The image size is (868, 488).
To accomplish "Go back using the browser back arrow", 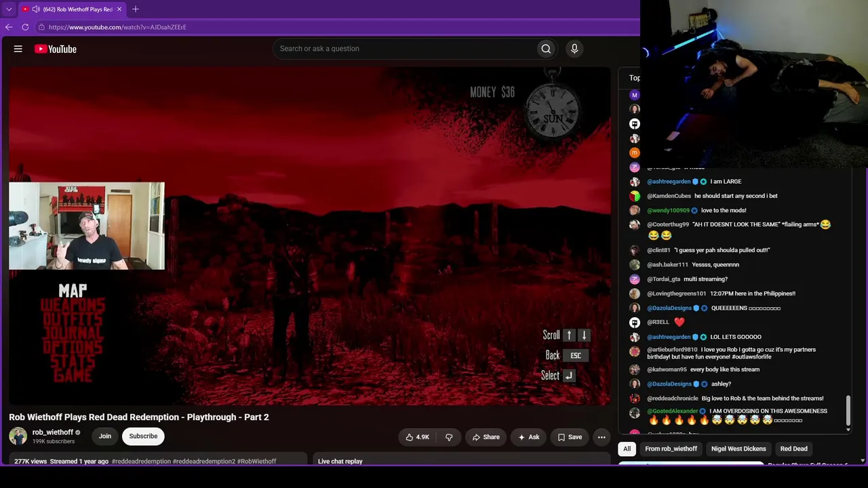I will 9,27.
